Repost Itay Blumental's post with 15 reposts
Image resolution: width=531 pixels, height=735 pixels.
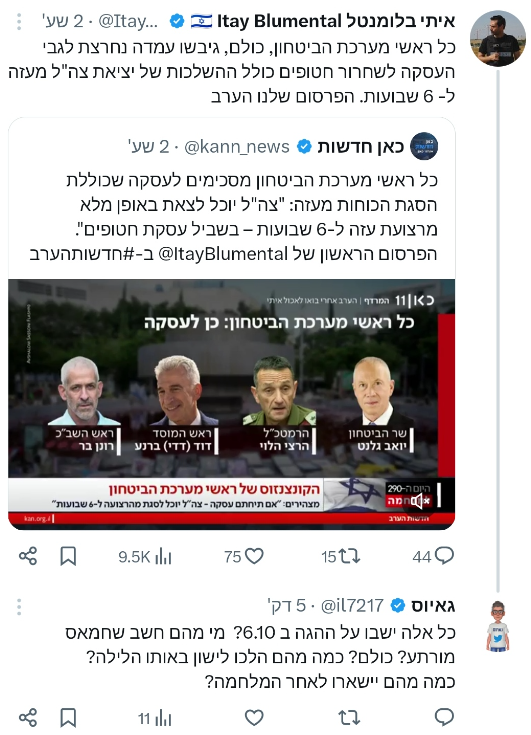point(341,556)
